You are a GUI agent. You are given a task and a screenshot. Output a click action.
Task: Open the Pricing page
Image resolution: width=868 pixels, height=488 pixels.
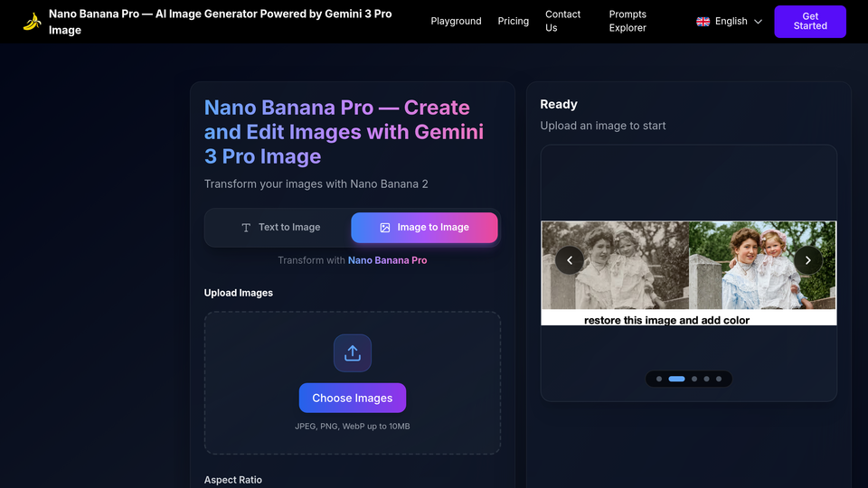(x=514, y=21)
